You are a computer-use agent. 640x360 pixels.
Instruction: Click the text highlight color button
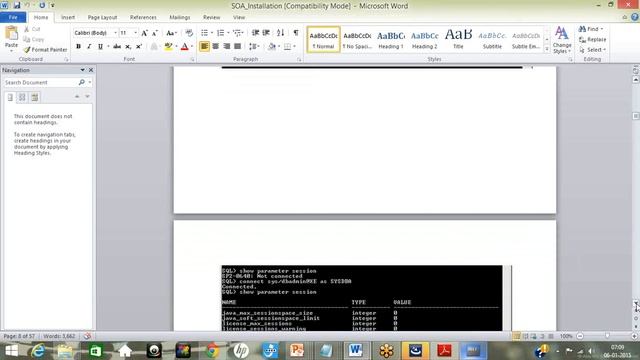[168, 47]
